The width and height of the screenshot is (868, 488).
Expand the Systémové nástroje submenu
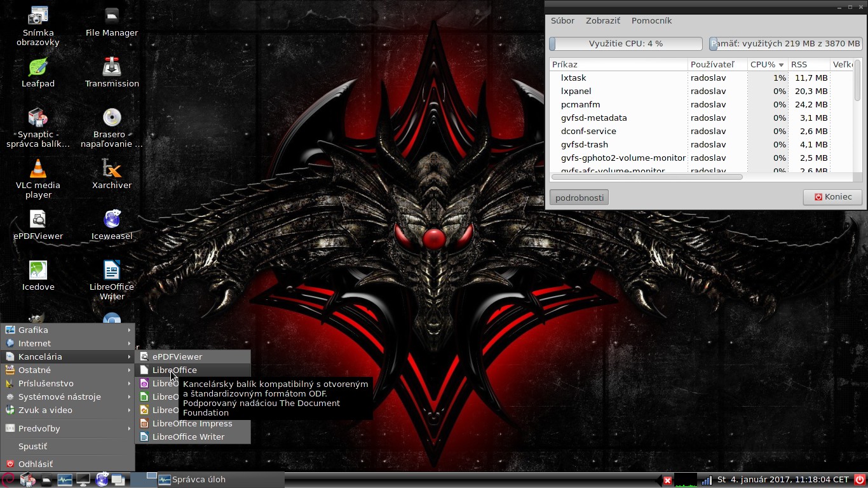click(x=68, y=396)
